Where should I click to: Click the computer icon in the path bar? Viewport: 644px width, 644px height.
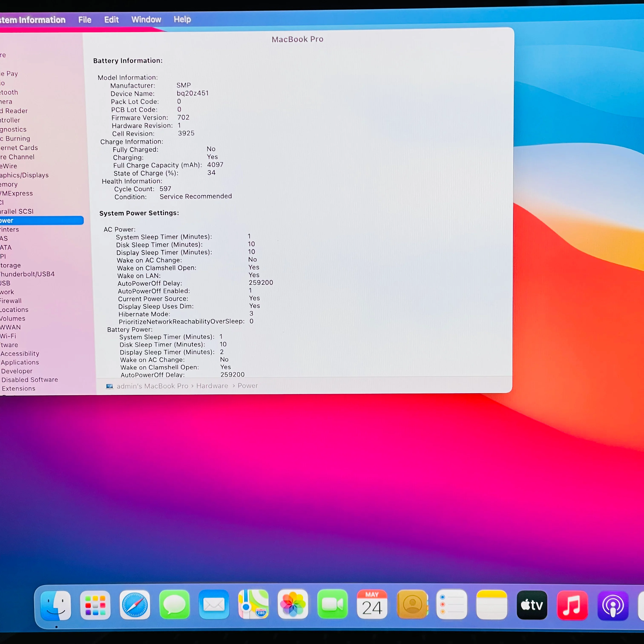[109, 386]
